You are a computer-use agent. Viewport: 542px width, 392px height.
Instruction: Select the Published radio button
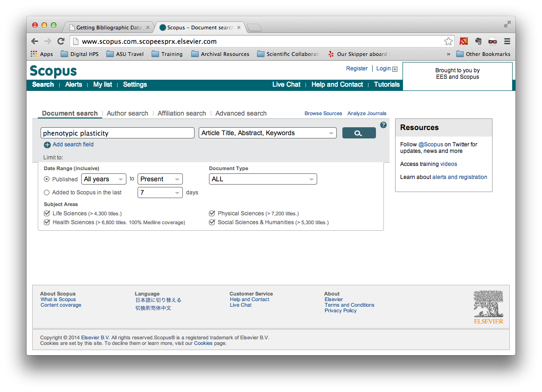point(47,179)
